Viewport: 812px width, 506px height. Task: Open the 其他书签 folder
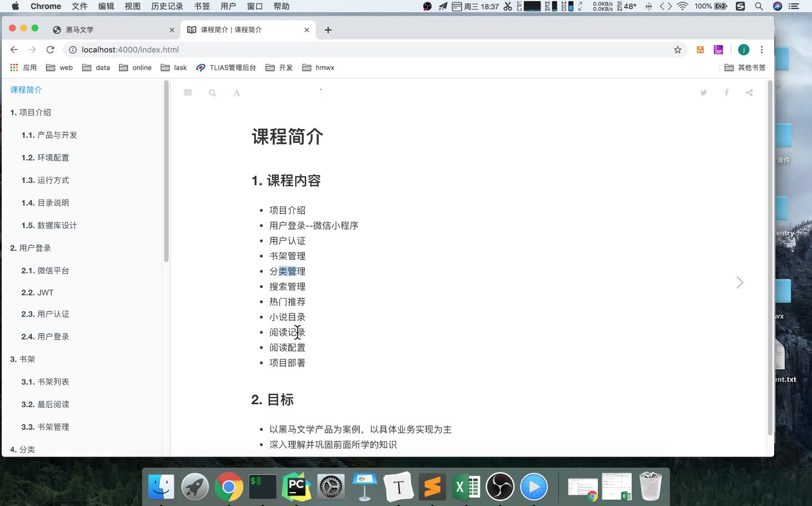pyautogui.click(x=745, y=68)
